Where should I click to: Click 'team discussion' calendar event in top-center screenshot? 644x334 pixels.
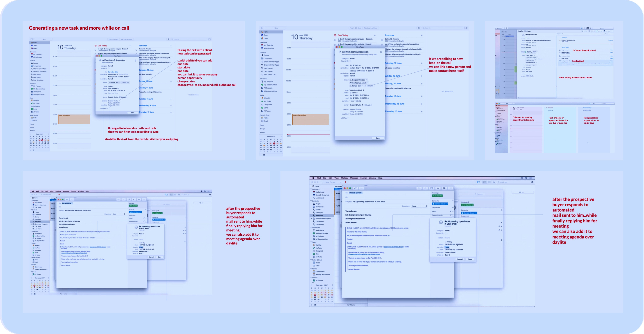310,119
